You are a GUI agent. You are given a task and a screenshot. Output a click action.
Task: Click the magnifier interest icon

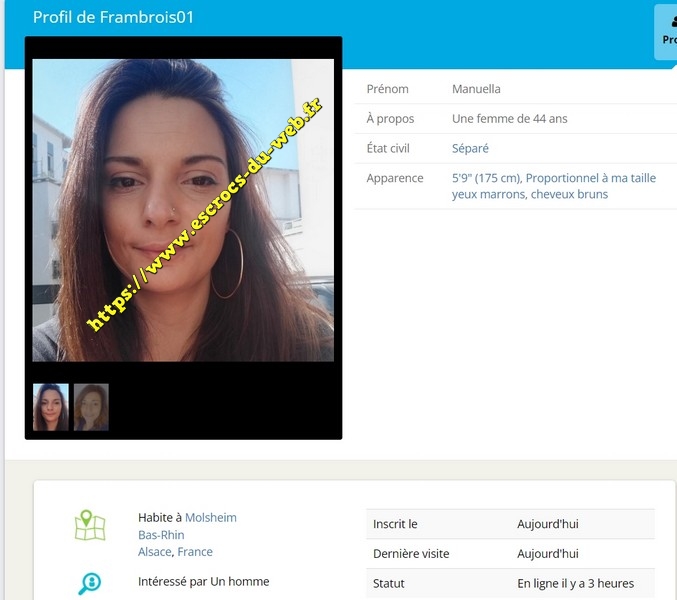pyautogui.click(x=90, y=584)
